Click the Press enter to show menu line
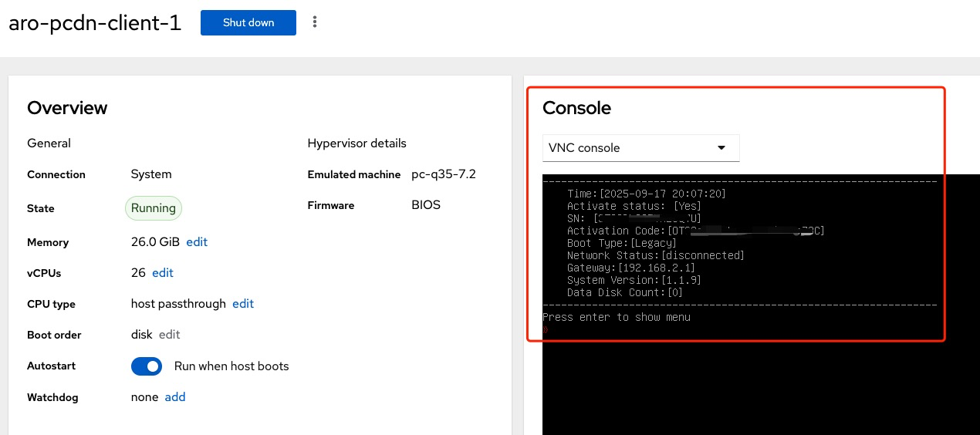 [617, 317]
